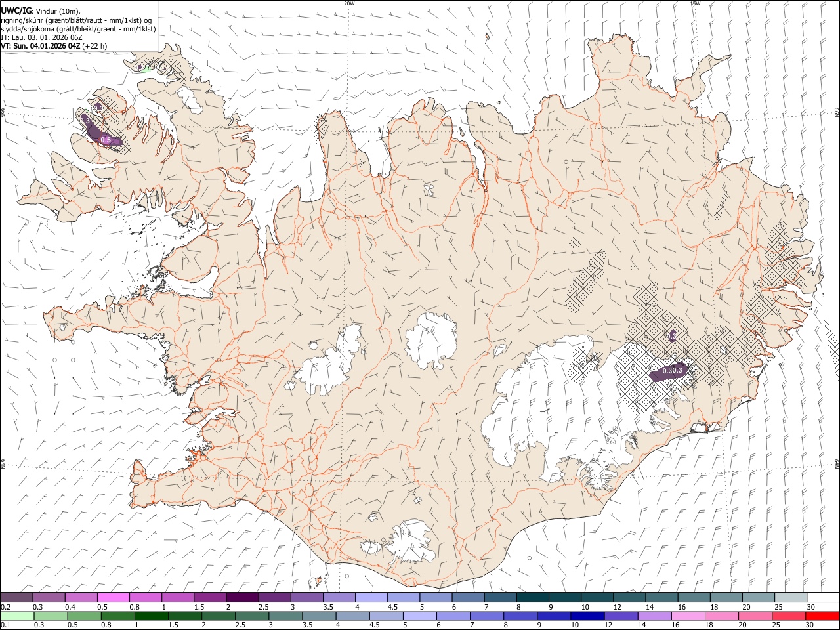Click the deep blue 10–12 swatch, lower legend row
The image size is (840, 630).
pyautogui.click(x=587, y=616)
